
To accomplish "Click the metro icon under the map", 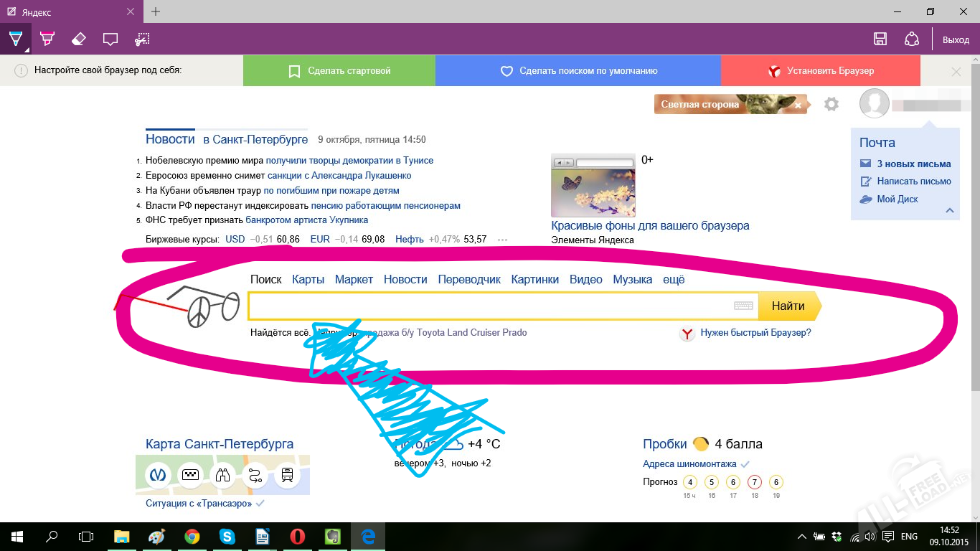I will (157, 474).
